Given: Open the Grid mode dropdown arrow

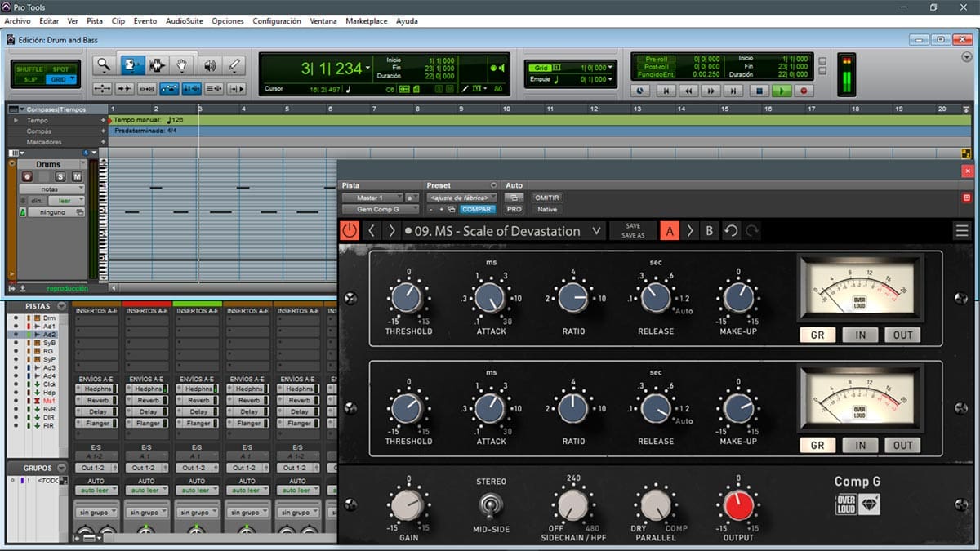Looking at the screenshot, I should coord(74,79).
